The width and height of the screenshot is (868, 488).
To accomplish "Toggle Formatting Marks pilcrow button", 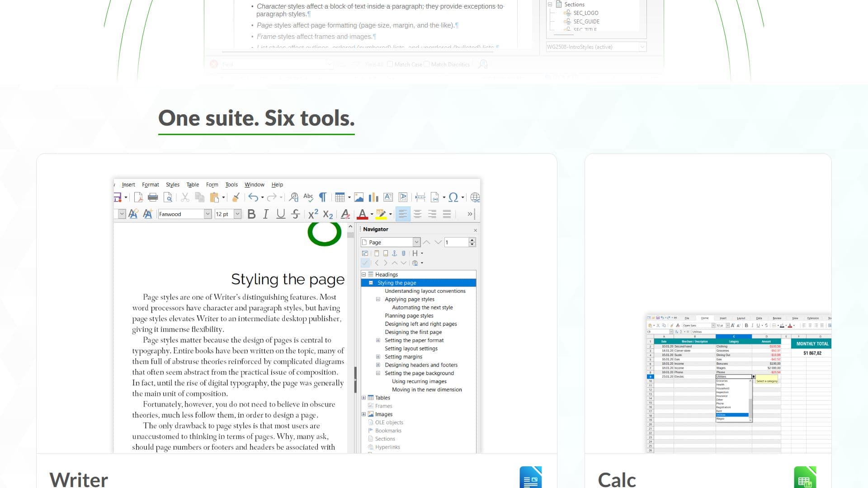I will (323, 197).
